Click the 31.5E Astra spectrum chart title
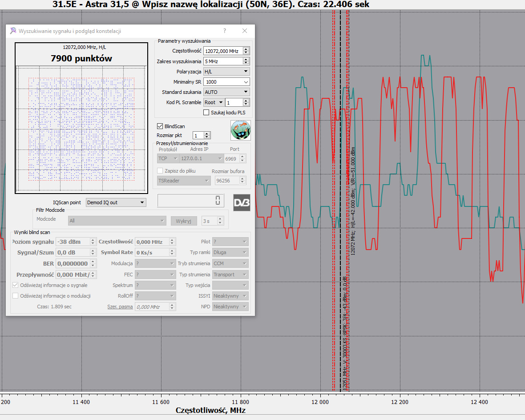Viewport: 525px width, 420px height. click(x=211, y=4)
